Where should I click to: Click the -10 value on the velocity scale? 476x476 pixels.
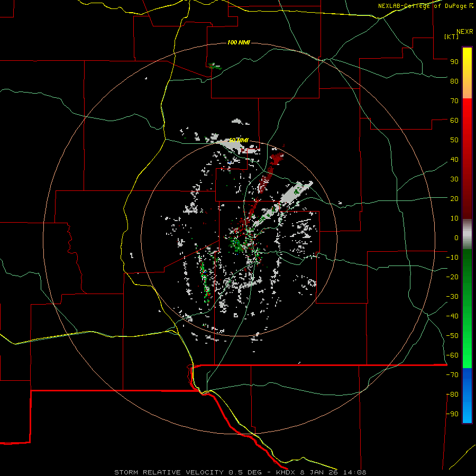tap(452, 258)
